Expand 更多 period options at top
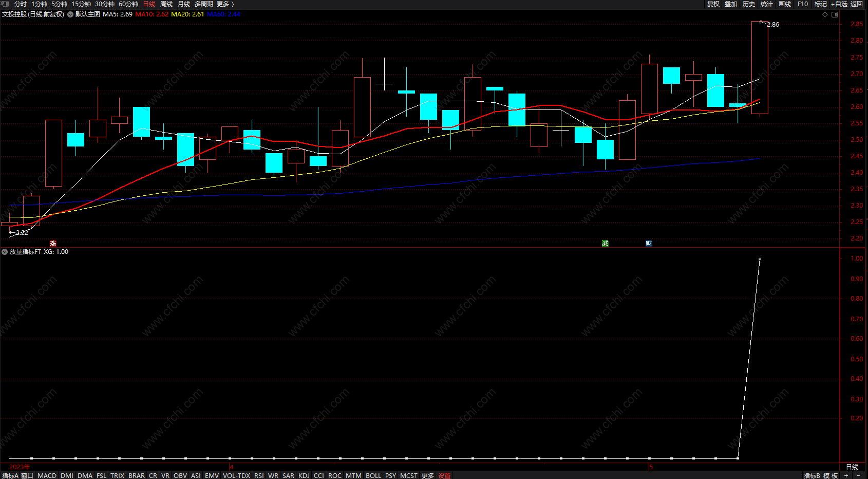This screenshot has width=868, height=479. (x=225, y=4)
